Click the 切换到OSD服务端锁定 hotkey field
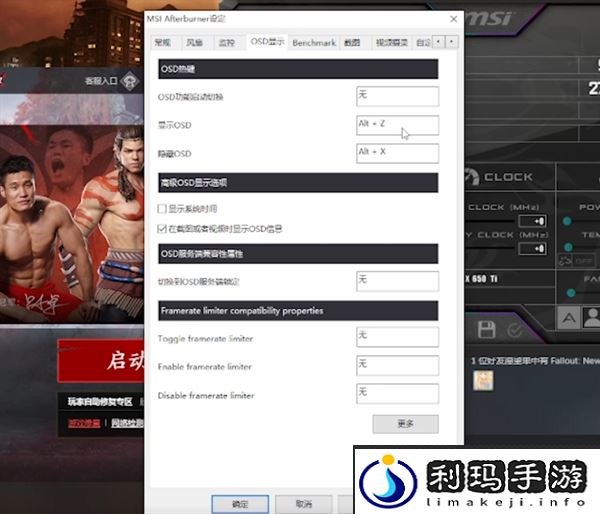Viewport: 600px width, 514px height. click(398, 281)
